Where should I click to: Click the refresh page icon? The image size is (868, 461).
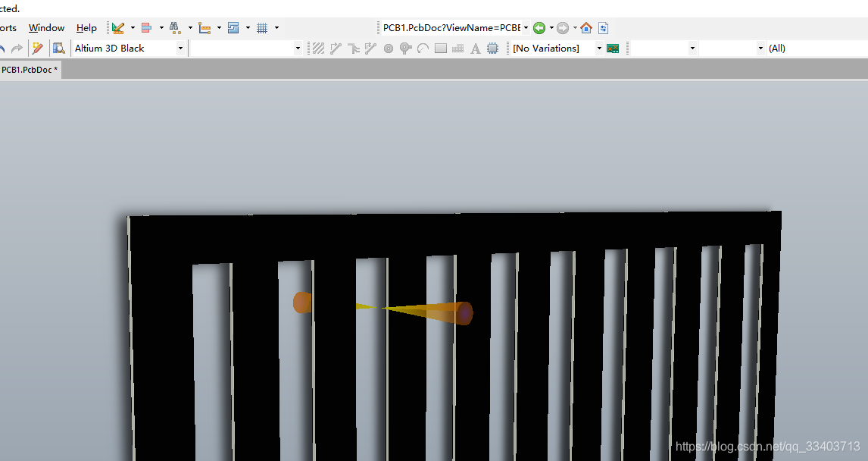[604, 28]
